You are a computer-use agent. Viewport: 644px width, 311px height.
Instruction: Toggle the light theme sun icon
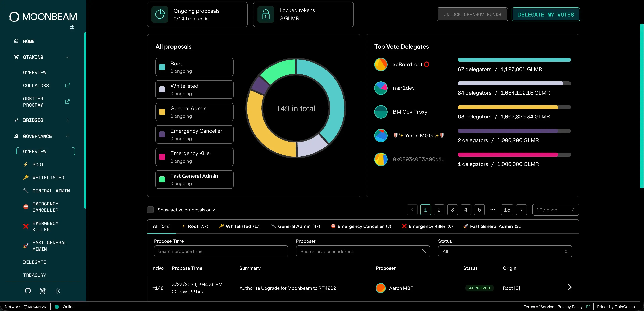[x=58, y=291]
